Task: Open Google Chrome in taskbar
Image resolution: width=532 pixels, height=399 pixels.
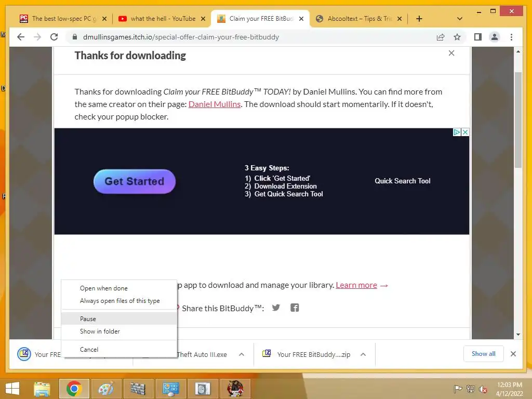Action: pos(74,389)
